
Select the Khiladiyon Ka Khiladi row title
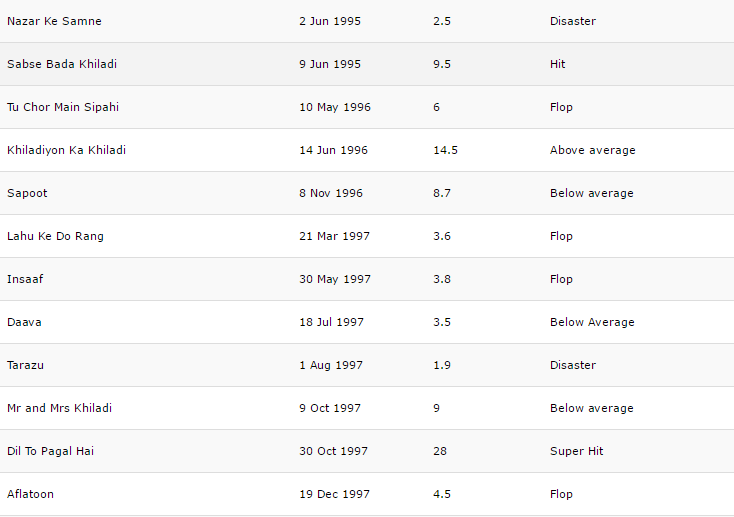tap(66, 150)
